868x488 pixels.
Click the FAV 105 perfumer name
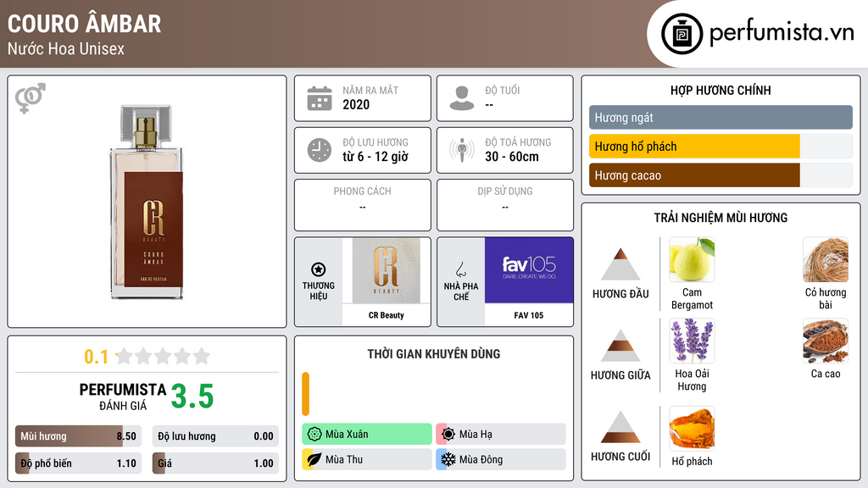coord(529,315)
